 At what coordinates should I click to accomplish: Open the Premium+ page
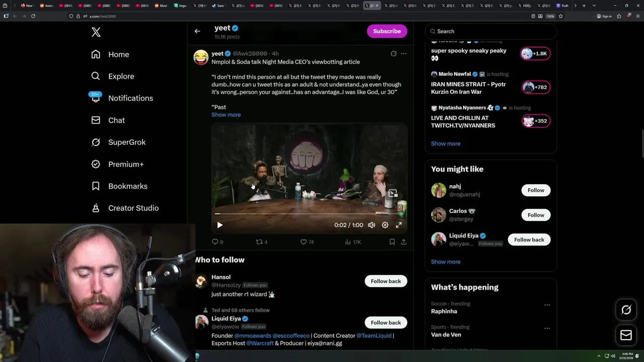coord(118,164)
